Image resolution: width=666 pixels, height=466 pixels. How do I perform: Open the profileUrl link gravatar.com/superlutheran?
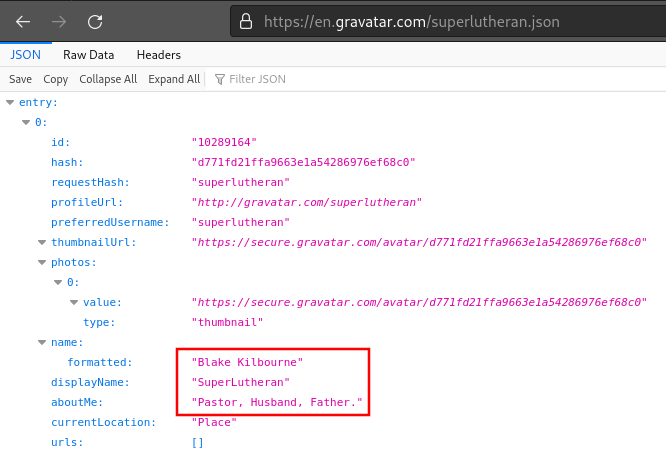pyautogui.click(x=307, y=202)
